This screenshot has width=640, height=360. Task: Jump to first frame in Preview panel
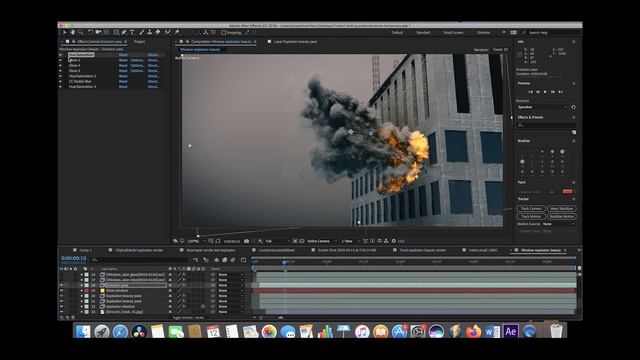530,92
